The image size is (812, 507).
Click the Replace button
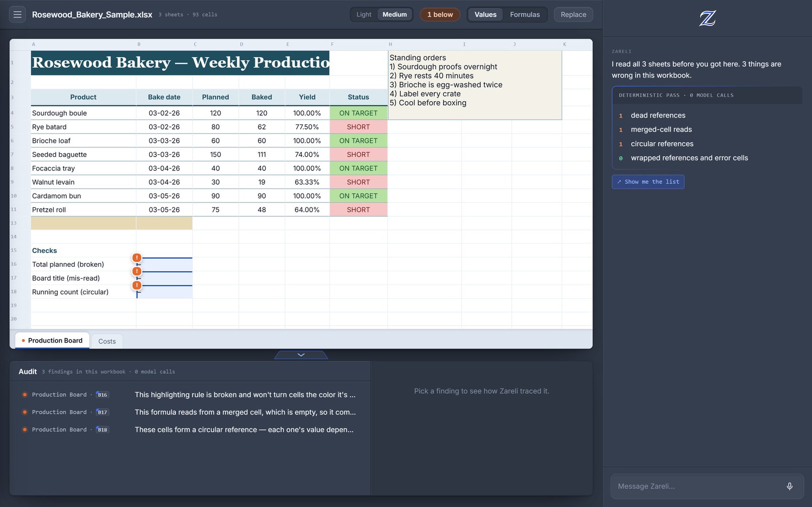click(573, 14)
